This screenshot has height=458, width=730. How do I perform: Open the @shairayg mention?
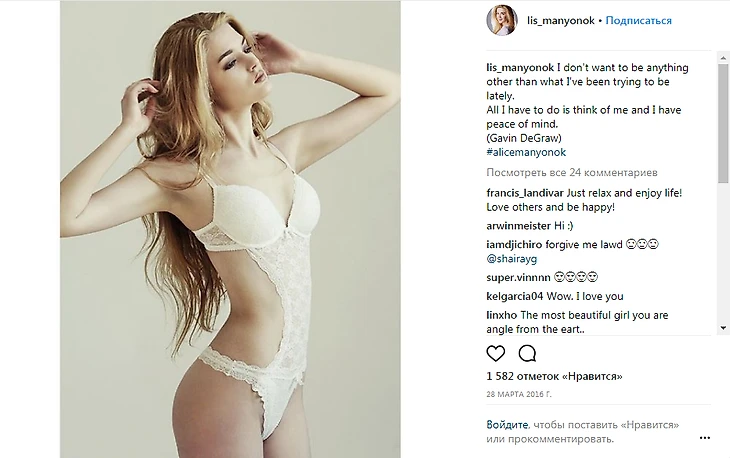512,259
